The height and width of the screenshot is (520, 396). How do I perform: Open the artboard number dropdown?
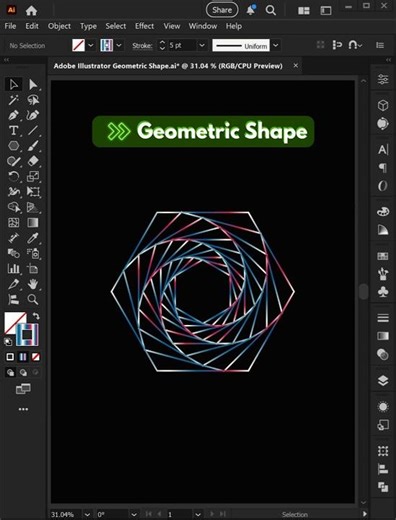pos(198,514)
